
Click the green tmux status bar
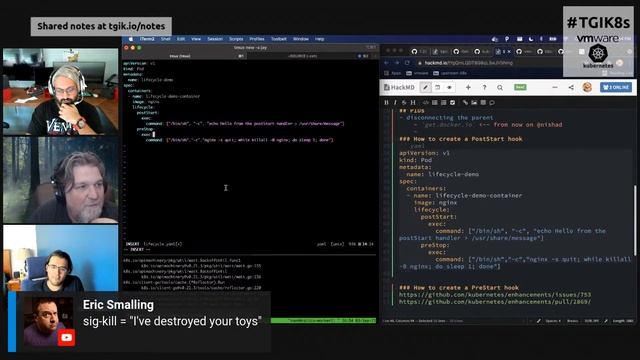323,321
